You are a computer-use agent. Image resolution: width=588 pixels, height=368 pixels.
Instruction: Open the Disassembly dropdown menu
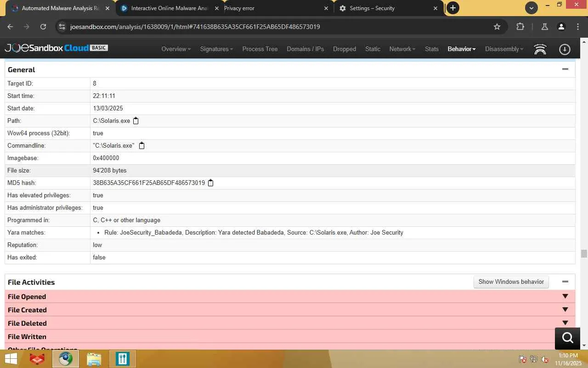point(504,49)
